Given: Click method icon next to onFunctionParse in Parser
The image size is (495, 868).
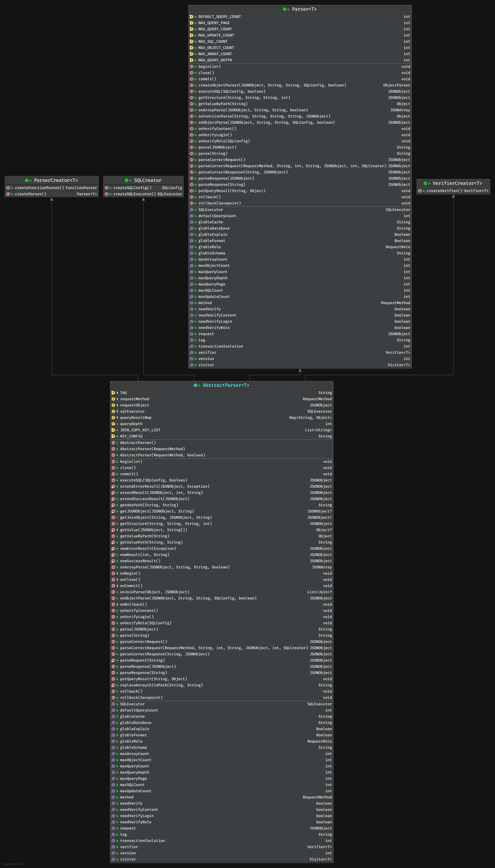Looking at the screenshot, I should pyautogui.click(x=191, y=116).
